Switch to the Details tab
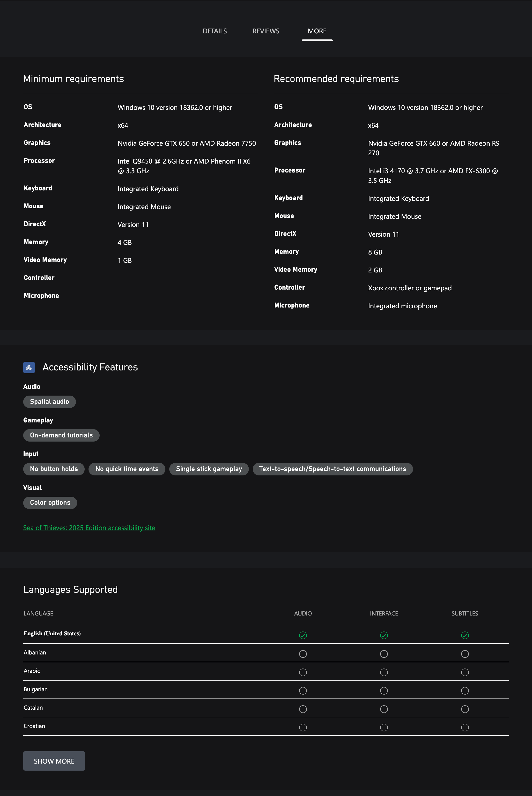The width and height of the screenshot is (532, 796). coord(214,31)
